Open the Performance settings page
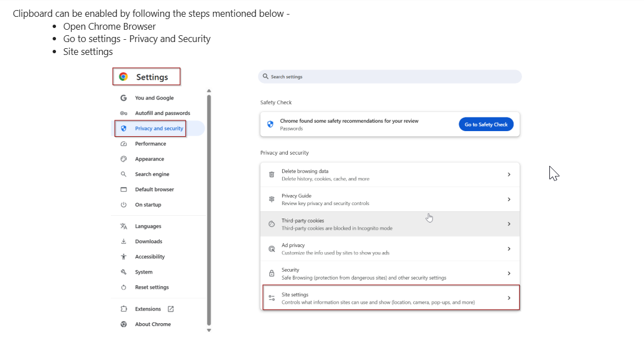 point(150,143)
